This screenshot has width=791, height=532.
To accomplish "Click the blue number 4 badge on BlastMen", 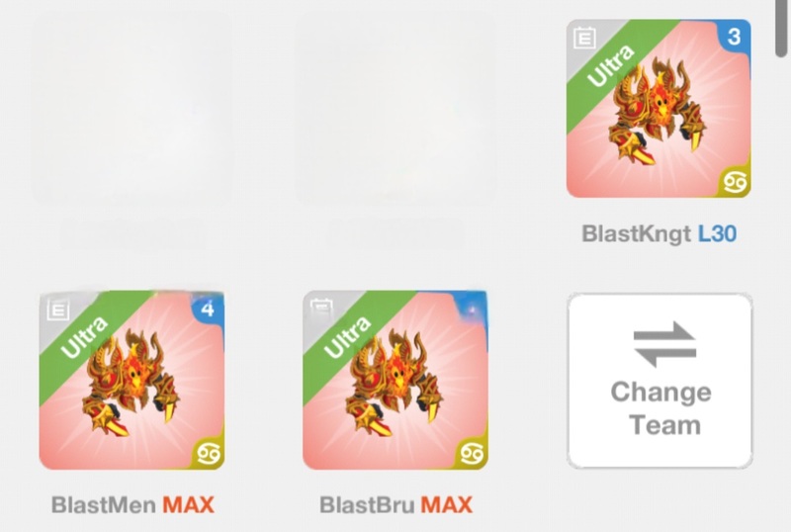I will 208,308.
